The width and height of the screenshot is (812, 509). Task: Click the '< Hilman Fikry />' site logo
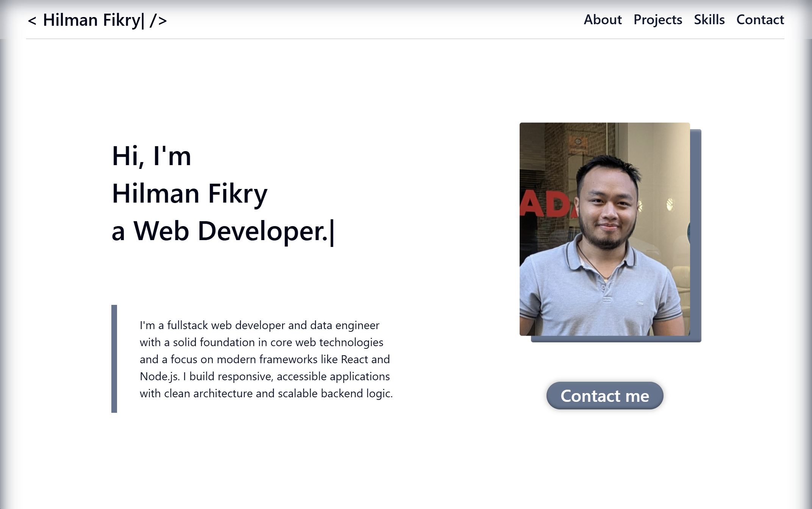97,20
